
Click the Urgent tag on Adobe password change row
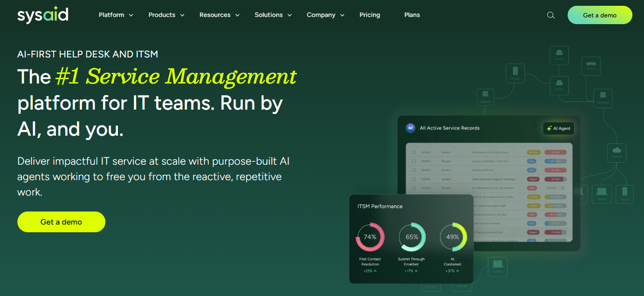pyautogui.click(x=533, y=179)
